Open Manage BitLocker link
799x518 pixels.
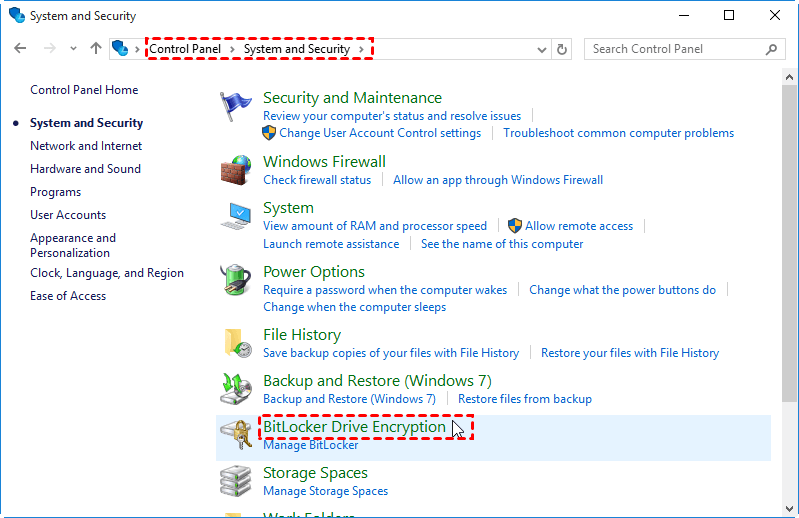(310, 445)
